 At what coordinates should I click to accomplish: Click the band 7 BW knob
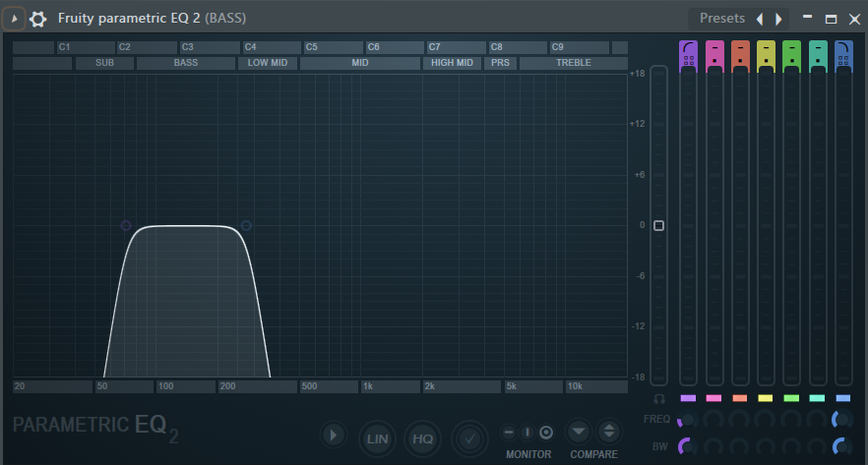842,446
